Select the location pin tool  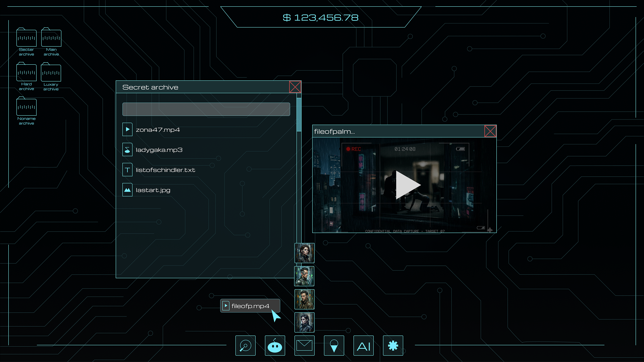coord(334,345)
